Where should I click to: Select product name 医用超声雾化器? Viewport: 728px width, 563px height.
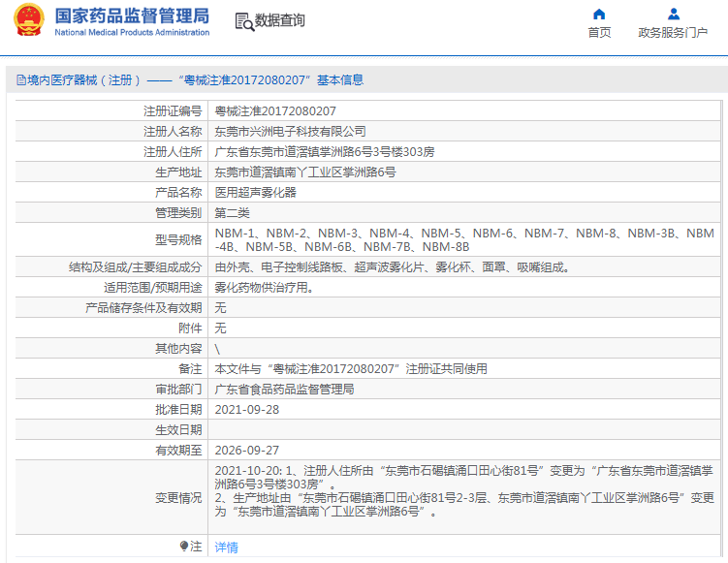(255, 193)
